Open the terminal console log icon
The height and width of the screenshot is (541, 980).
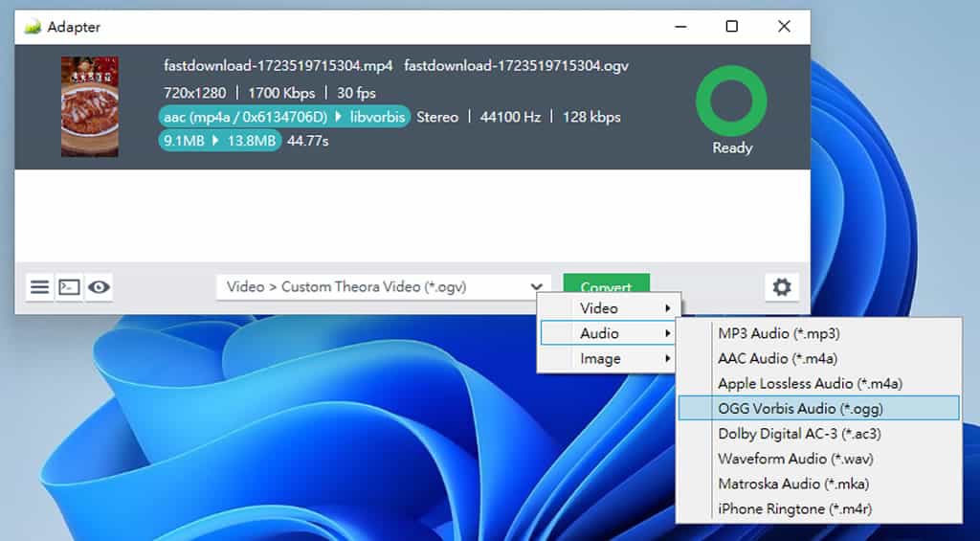pos(69,287)
